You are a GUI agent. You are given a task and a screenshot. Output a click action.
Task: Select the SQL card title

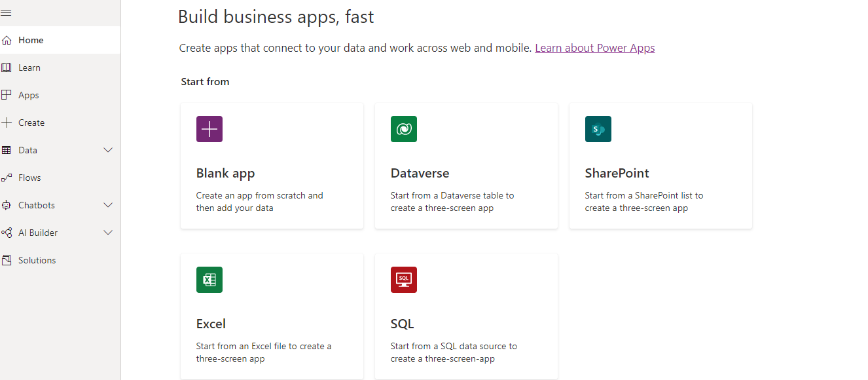(402, 324)
